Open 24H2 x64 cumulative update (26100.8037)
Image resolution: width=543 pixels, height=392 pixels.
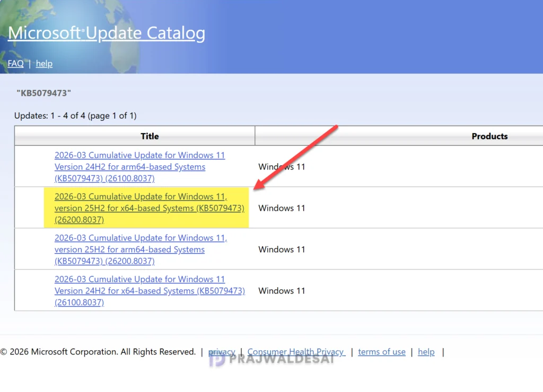point(150,291)
